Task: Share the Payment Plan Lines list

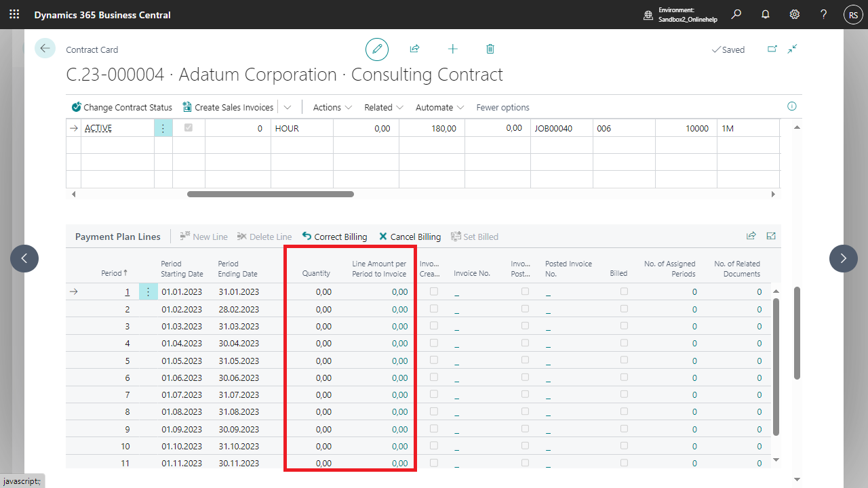Action: click(x=751, y=236)
